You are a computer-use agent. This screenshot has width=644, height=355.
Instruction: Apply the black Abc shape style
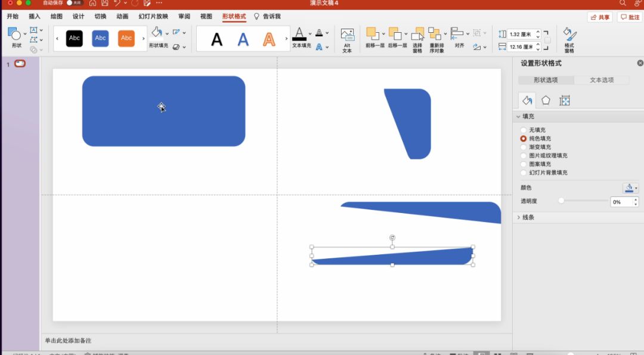click(75, 38)
